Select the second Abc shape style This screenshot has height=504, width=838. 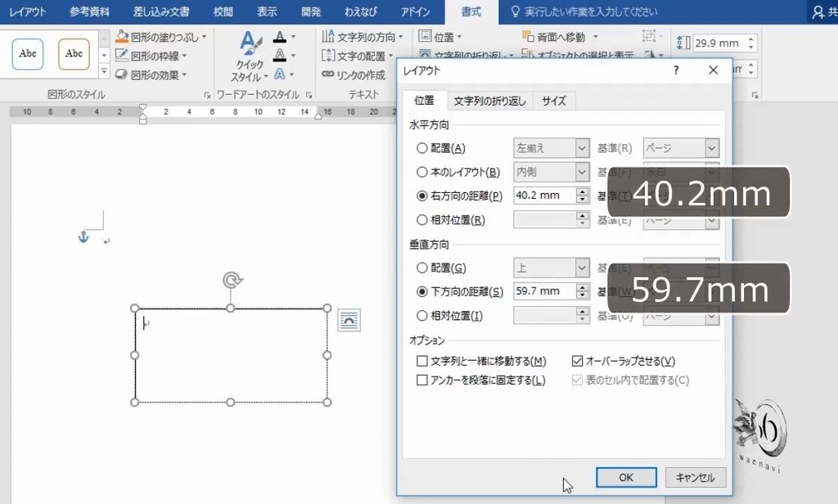click(x=74, y=53)
